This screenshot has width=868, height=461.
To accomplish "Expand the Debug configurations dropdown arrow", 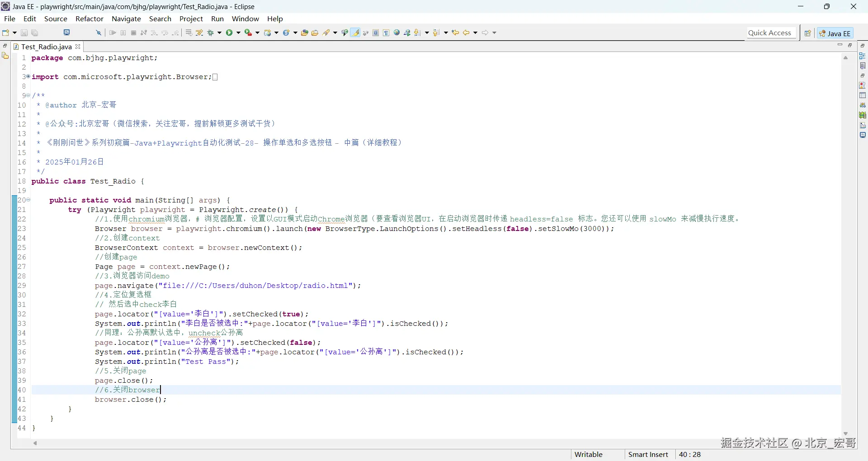I will click(220, 33).
